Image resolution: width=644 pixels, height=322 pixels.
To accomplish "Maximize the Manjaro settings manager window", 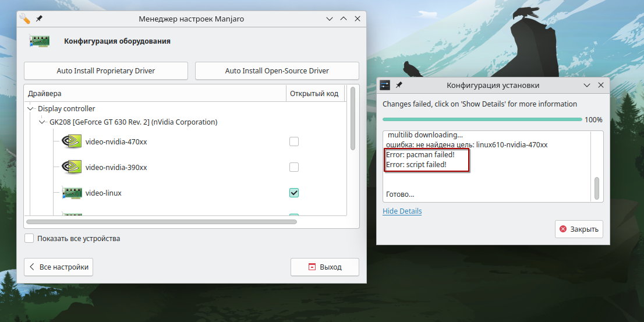I will point(344,19).
